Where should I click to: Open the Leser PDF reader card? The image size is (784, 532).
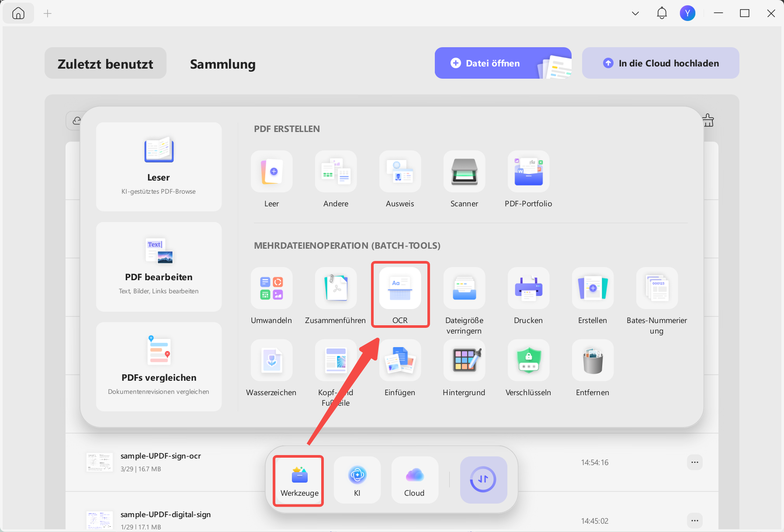tap(159, 167)
